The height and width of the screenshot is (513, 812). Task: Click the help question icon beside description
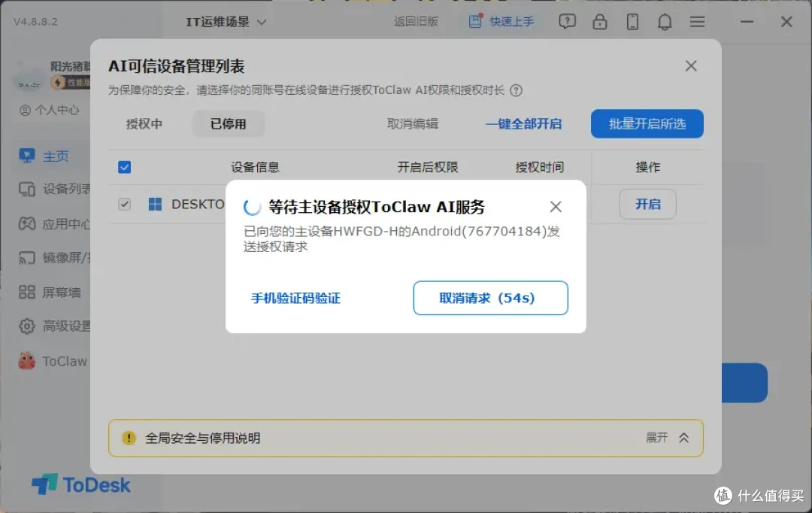coord(516,90)
